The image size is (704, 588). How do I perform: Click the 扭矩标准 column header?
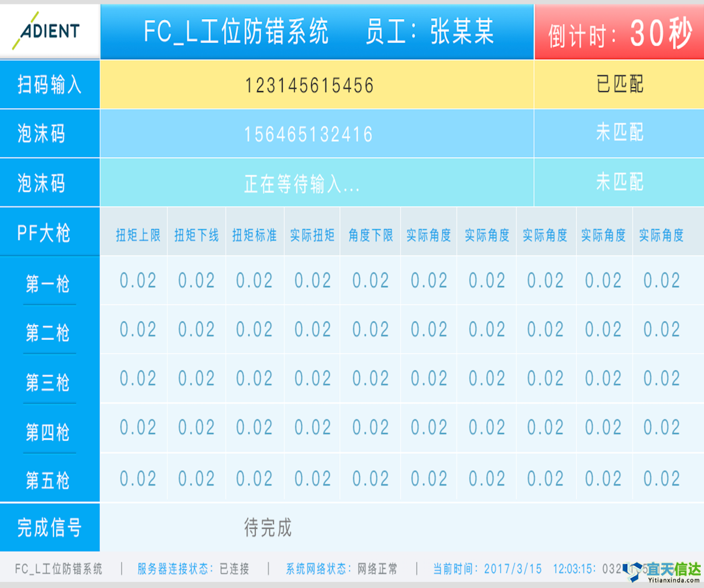pyautogui.click(x=254, y=235)
